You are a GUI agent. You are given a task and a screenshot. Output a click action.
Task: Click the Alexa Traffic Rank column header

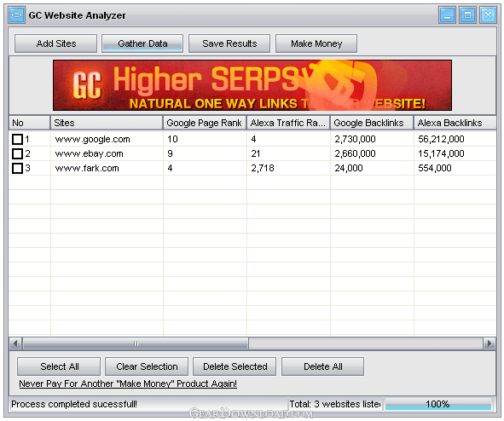click(288, 123)
